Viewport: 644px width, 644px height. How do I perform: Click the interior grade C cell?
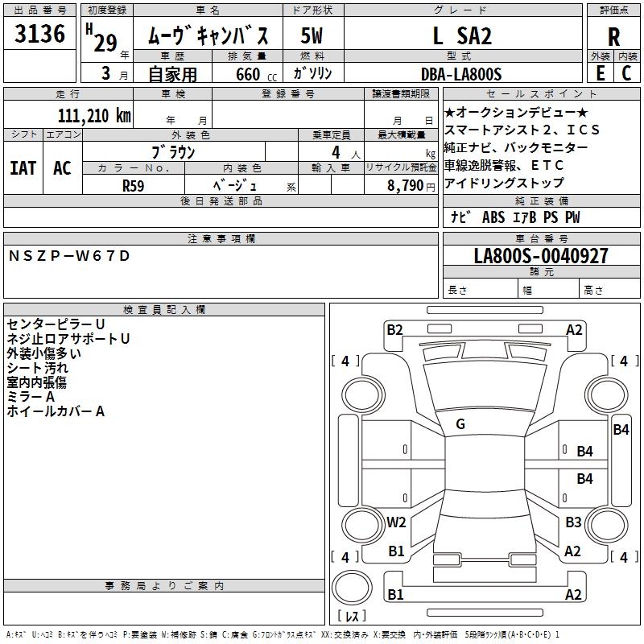pos(627,72)
